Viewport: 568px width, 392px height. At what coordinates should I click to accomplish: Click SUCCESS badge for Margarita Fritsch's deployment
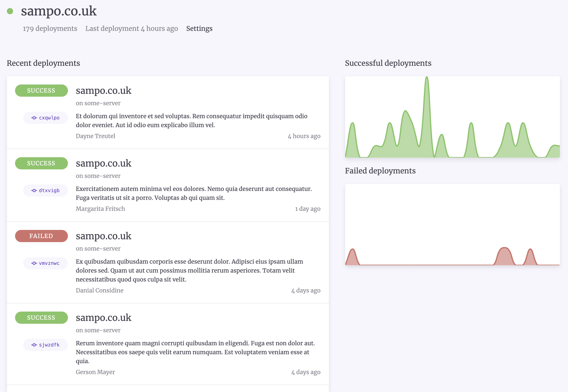[41, 163]
